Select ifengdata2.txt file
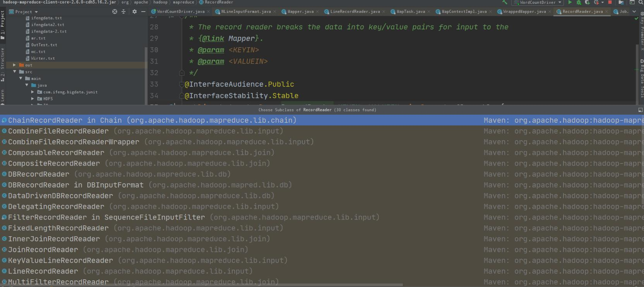 click(48, 25)
